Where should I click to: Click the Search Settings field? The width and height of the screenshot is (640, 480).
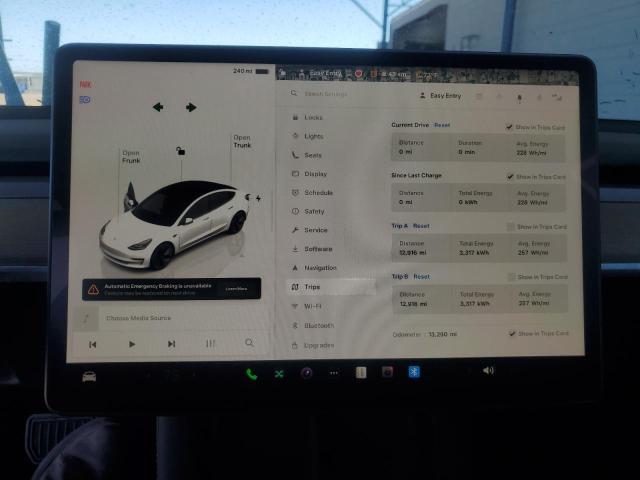(327, 94)
